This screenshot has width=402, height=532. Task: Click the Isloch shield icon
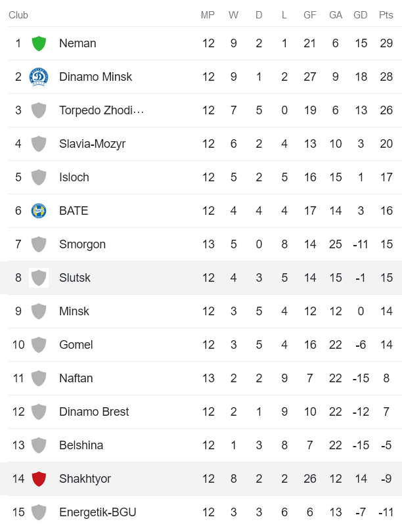click(39, 177)
